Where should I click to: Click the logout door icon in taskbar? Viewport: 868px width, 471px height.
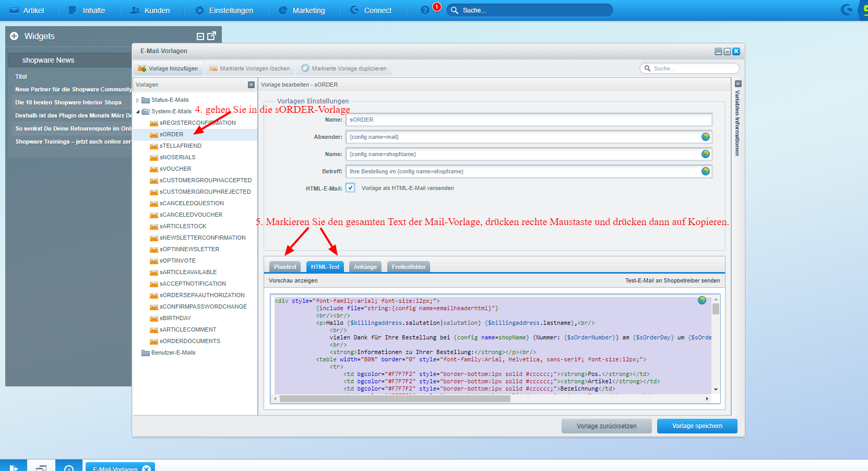click(x=14, y=467)
